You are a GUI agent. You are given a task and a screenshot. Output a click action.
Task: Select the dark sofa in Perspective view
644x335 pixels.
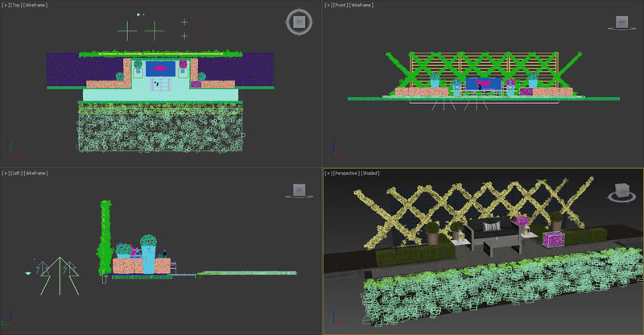pos(494,232)
